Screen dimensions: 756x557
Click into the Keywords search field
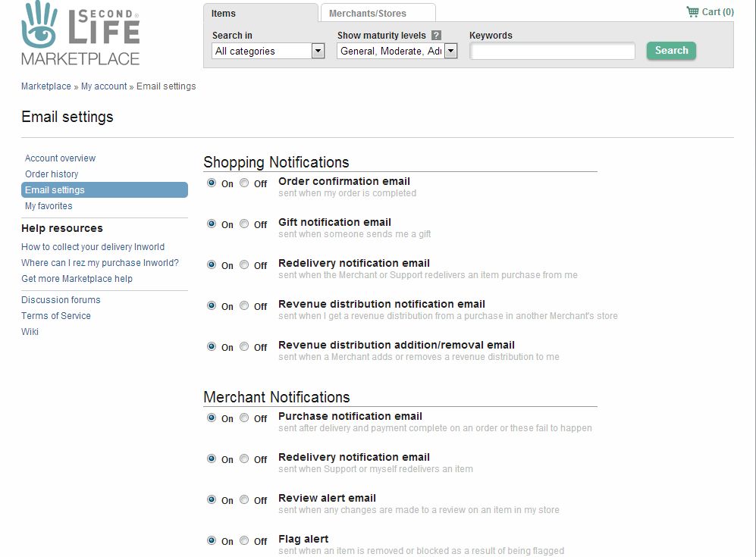coord(552,52)
